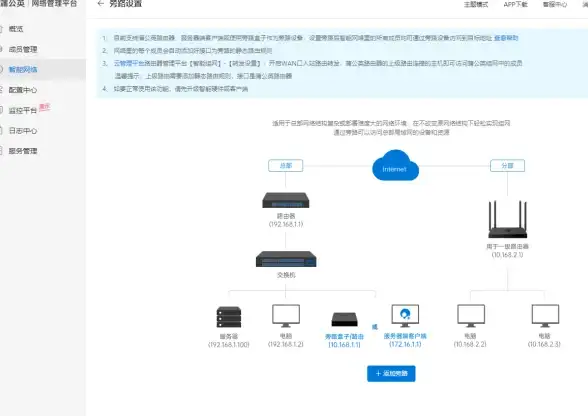Open 监控平台 in the sidebar
This screenshot has height=416, width=588.
pos(23,110)
